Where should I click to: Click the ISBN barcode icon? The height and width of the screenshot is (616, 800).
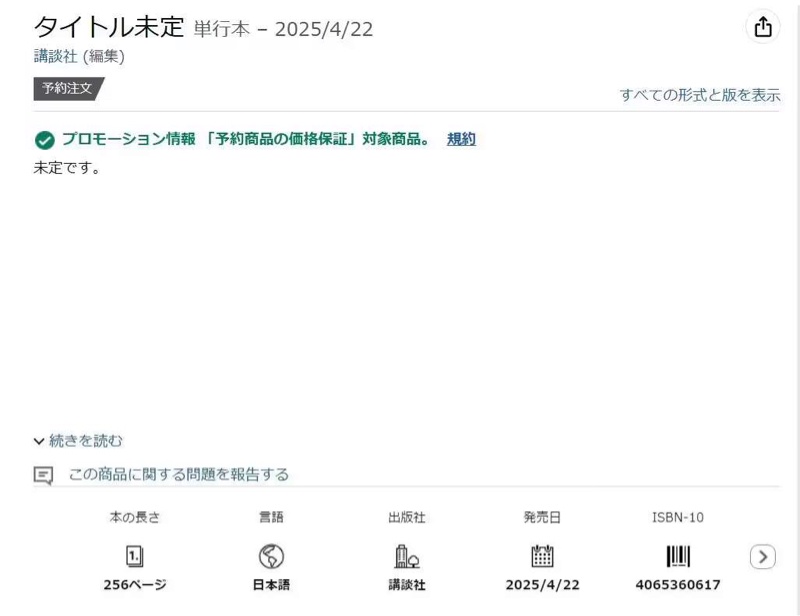tap(678, 556)
